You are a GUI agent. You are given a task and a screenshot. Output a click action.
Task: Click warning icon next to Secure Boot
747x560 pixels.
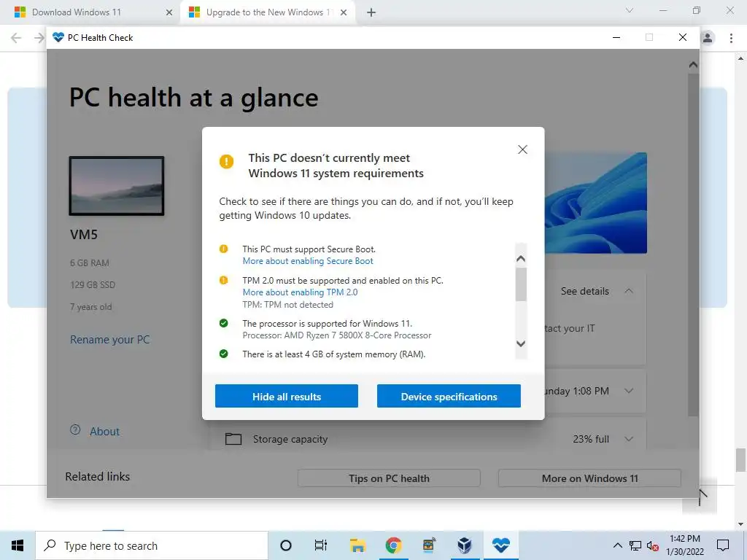click(223, 249)
